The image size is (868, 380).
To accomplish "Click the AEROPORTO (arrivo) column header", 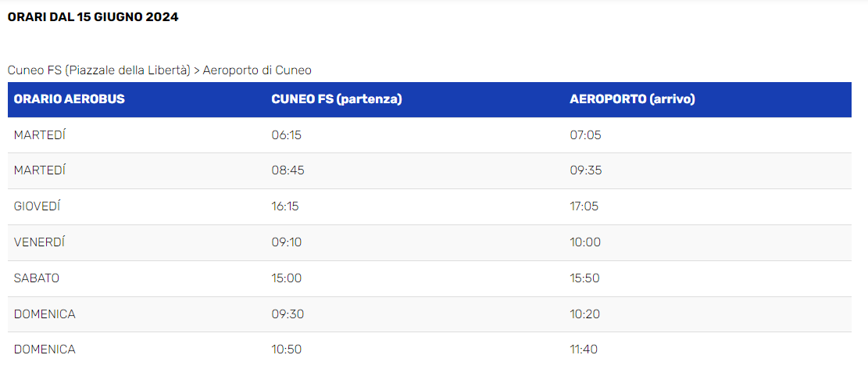I will (632, 99).
